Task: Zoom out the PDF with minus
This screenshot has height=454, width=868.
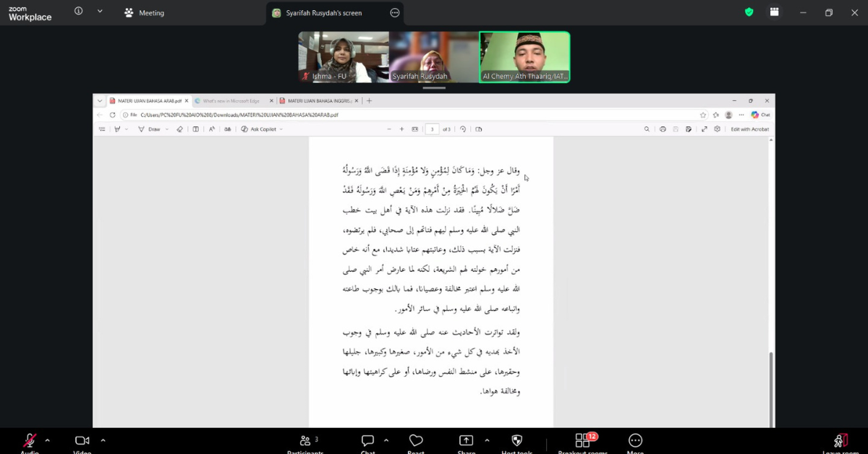Action: 389,129
